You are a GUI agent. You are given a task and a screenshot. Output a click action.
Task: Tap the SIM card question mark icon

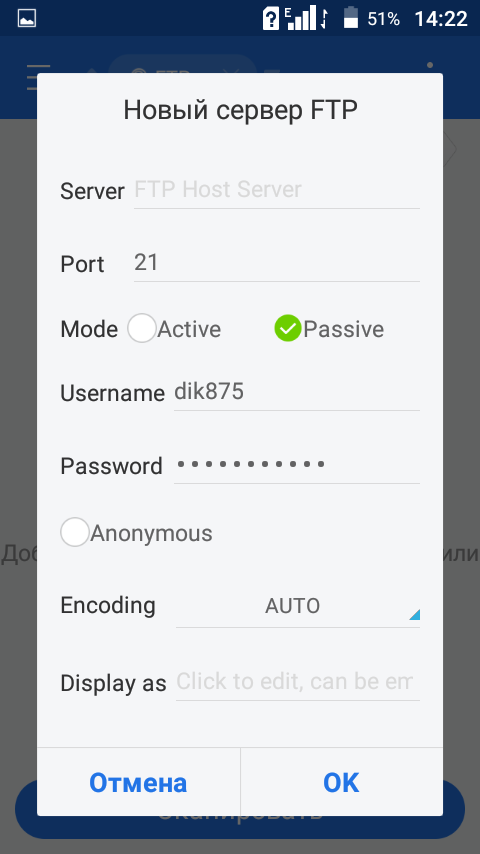(271, 19)
